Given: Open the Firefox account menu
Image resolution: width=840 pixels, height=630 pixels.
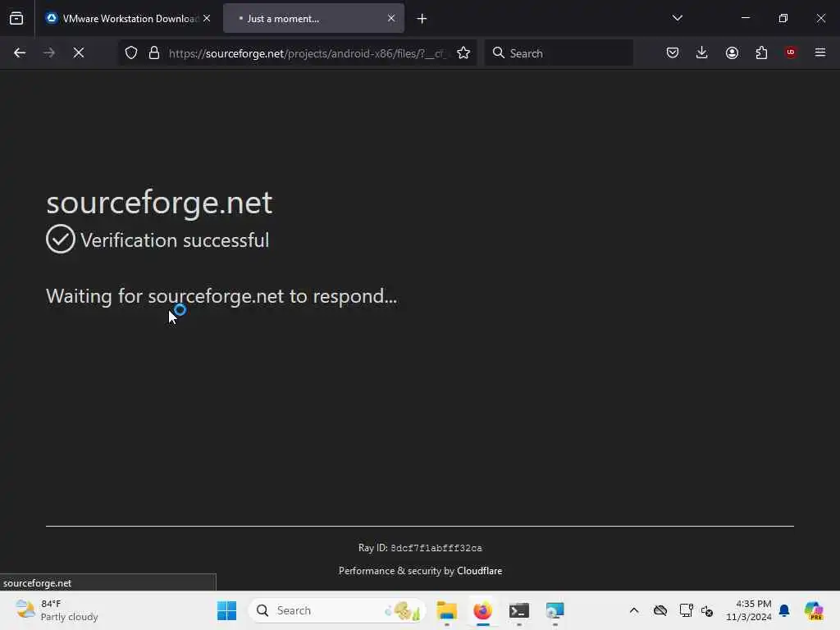Looking at the screenshot, I should [x=732, y=52].
